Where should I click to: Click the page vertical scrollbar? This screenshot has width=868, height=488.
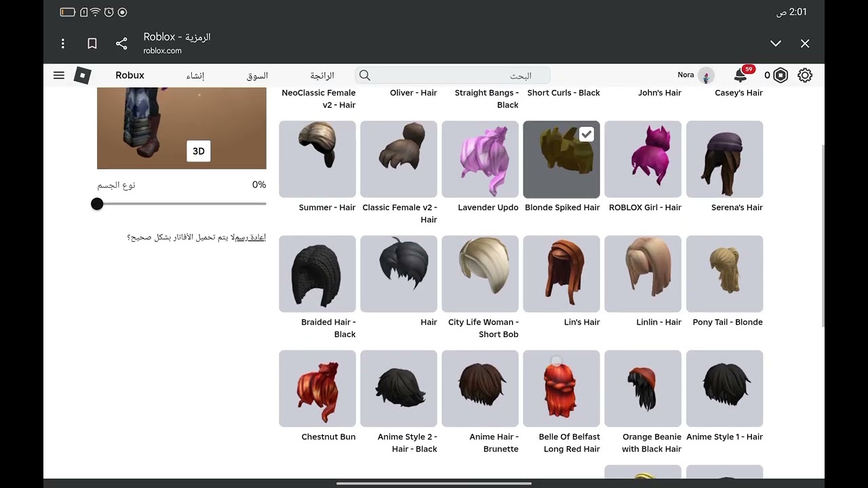(x=823, y=235)
